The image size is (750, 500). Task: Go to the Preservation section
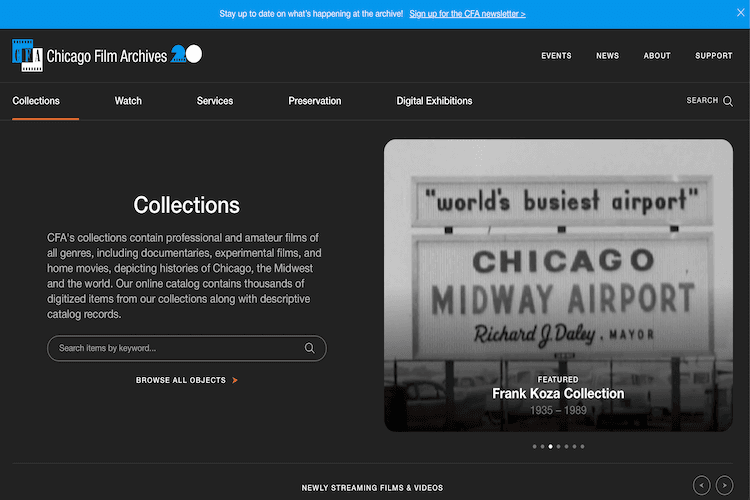315,101
